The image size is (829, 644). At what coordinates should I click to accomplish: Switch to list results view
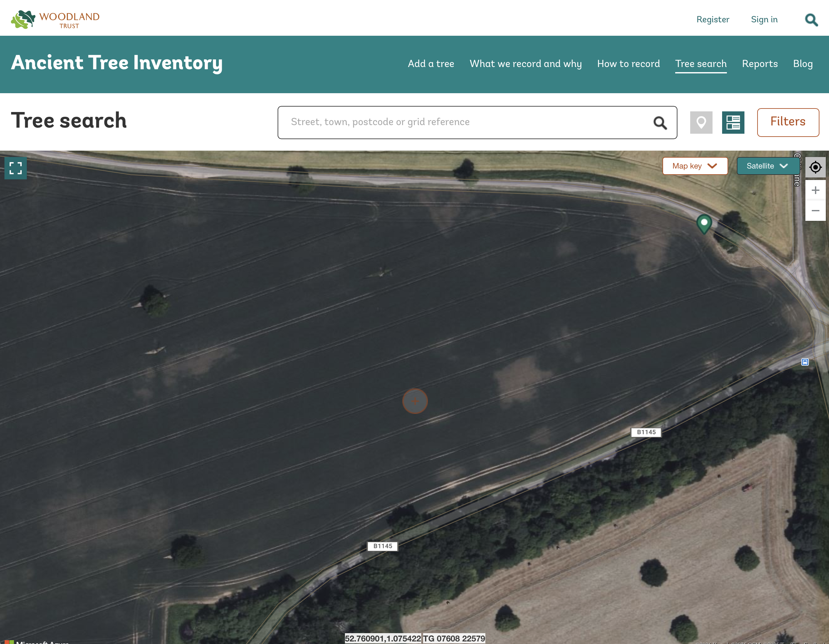click(x=733, y=123)
